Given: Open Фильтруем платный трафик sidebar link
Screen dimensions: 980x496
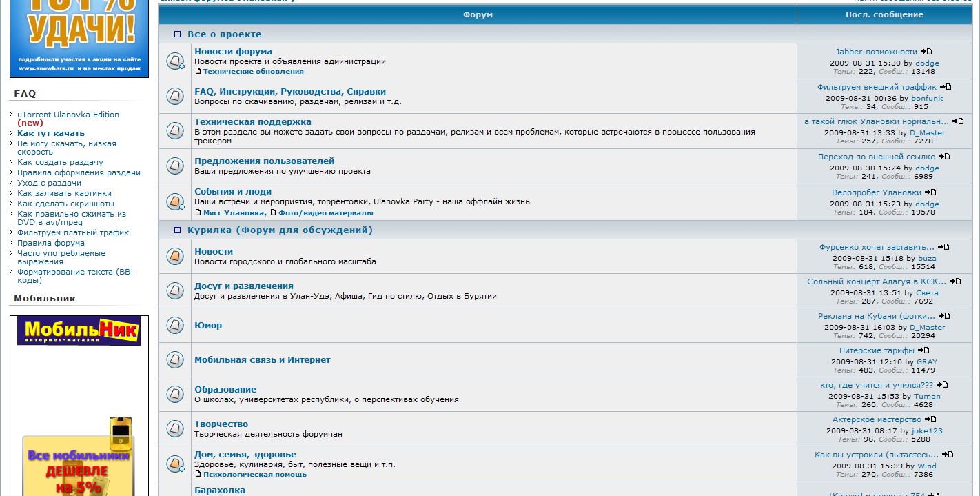Looking at the screenshot, I should pyautogui.click(x=73, y=232).
